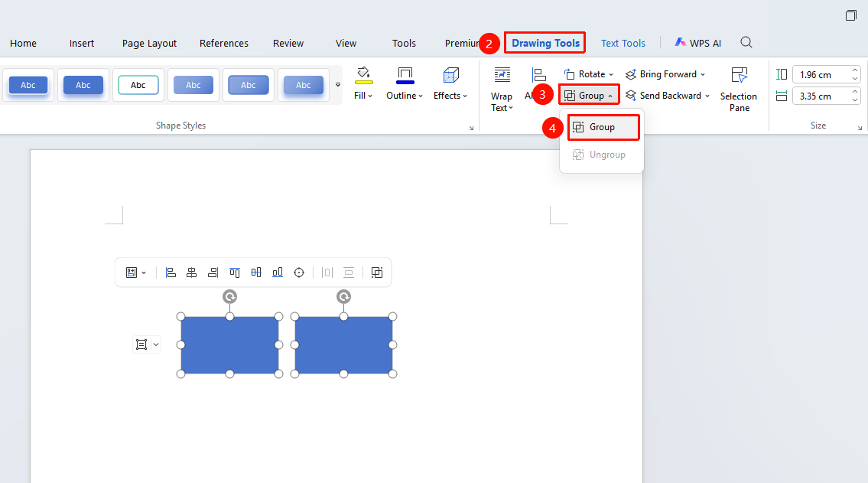The height and width of the screenshot is (483, 868).
Task: Click the layout options icon beside the shapes
Action: coord(141,344)
